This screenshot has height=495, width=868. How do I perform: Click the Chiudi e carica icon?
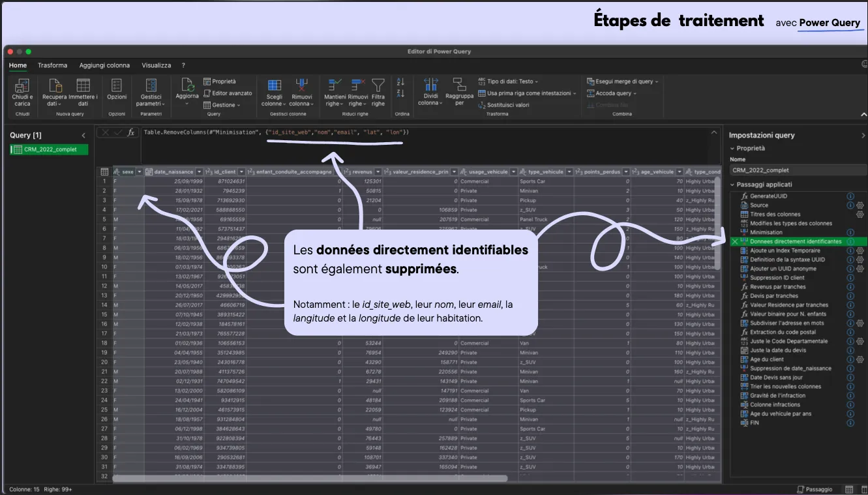22,85
